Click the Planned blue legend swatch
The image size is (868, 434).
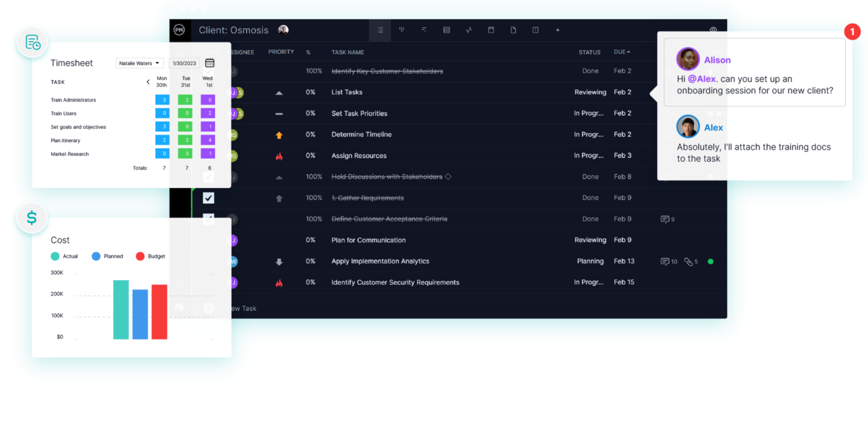tap(96, 256)
